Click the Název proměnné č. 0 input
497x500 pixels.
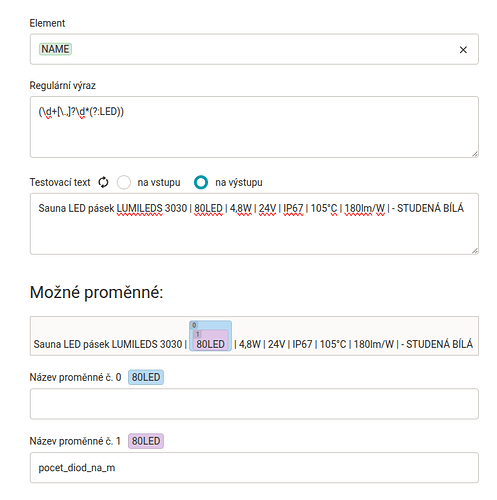[x=254, y=404]
